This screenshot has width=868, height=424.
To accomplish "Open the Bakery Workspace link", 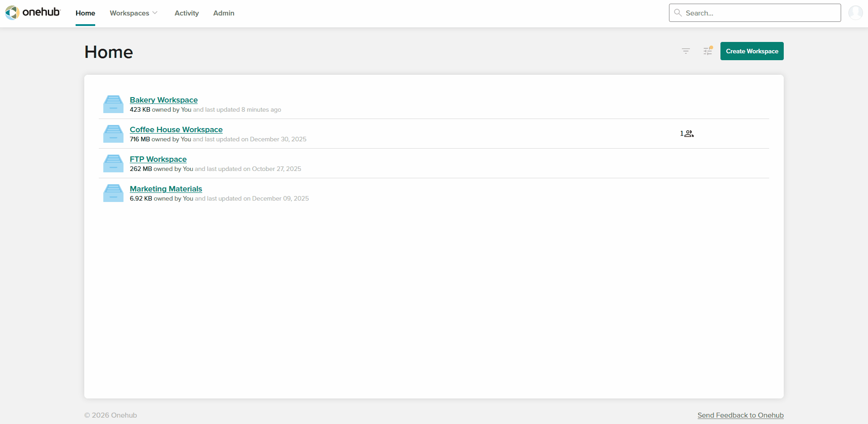I will pos(163,100).
